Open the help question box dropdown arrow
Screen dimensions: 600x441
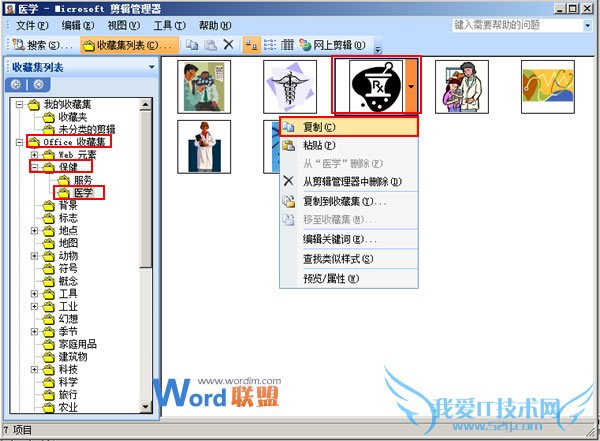[587, 26]
